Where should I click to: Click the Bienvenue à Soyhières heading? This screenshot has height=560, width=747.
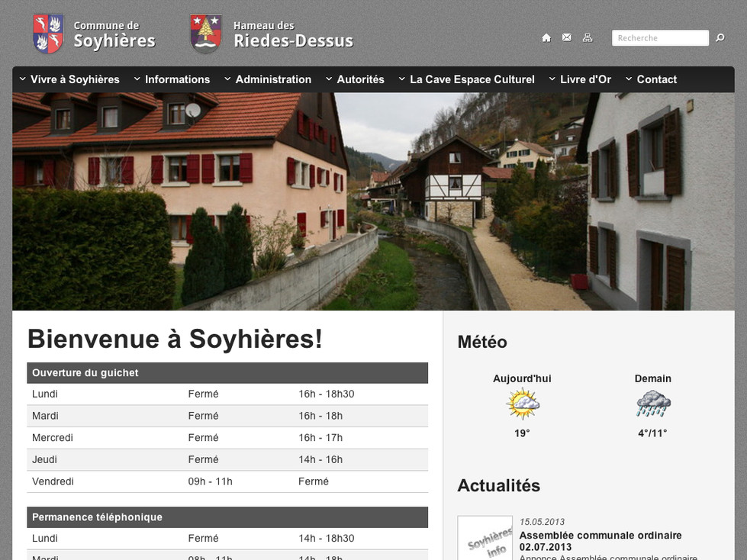(x=175, y=339)
